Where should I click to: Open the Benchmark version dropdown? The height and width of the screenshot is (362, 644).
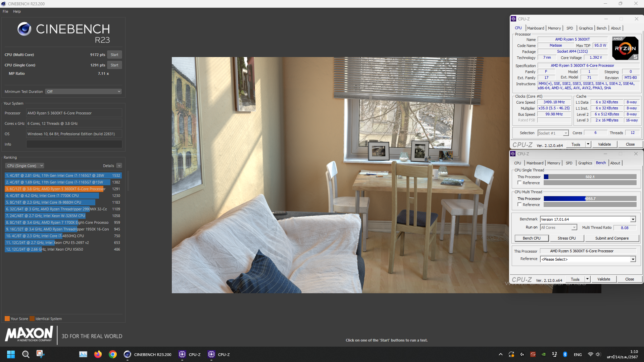coord(588,219)
